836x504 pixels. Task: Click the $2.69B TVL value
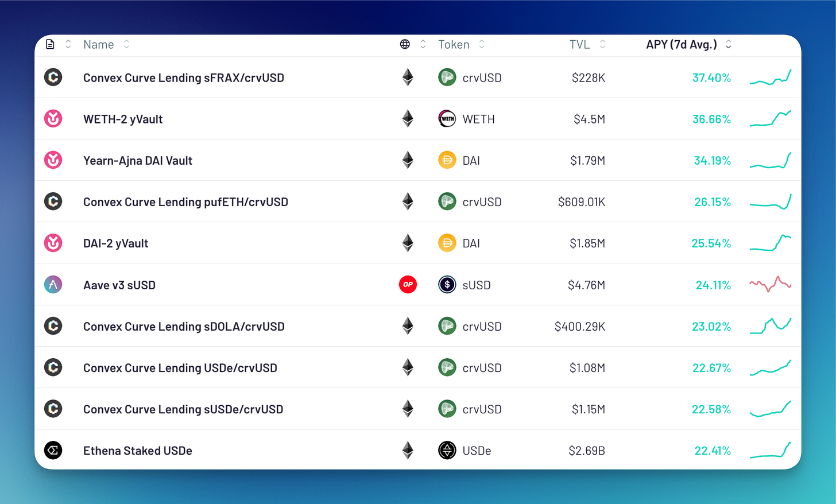point(587,451)
